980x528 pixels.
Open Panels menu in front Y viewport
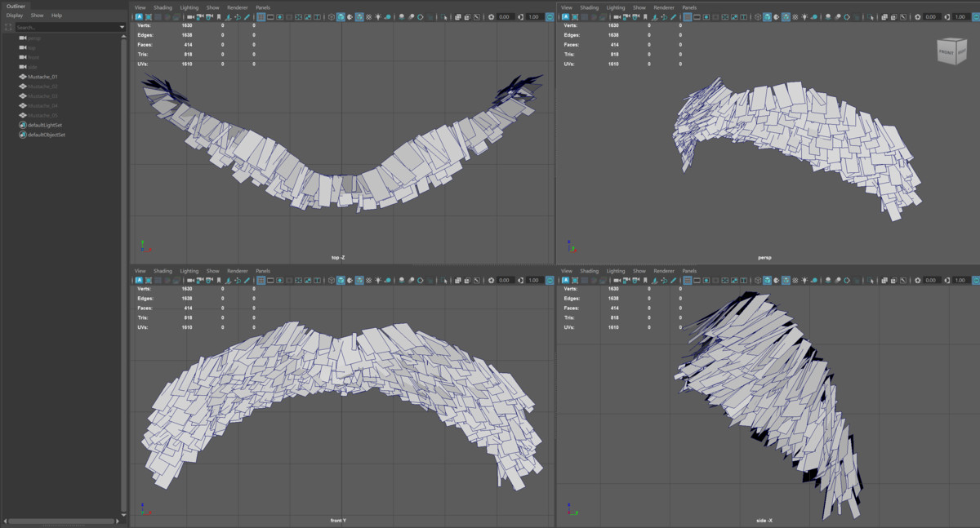[263, 270]
